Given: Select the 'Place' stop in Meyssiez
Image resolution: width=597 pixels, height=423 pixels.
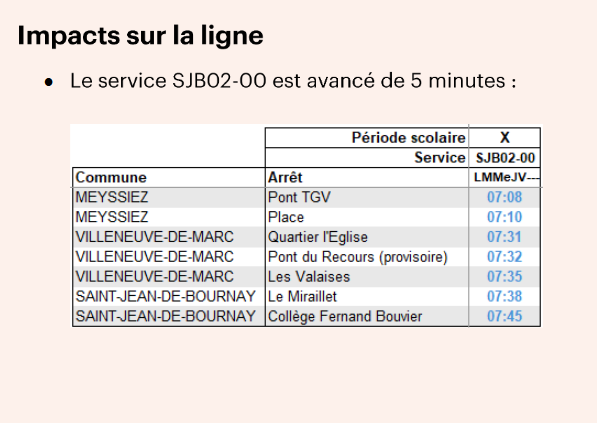Looking at the screenshot, I should point(367,217).
